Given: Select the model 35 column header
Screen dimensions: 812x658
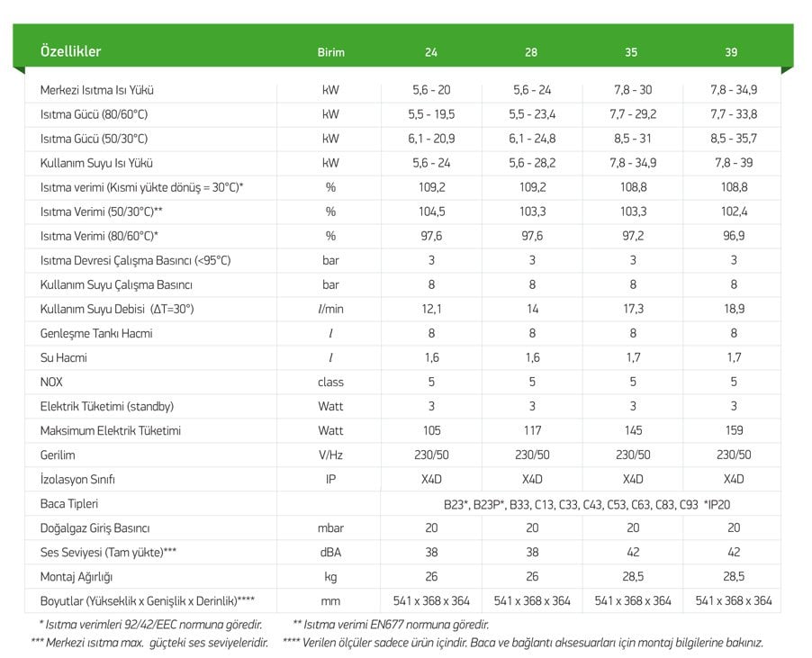Looking at the screenshot, I should [x=631, y=52].
